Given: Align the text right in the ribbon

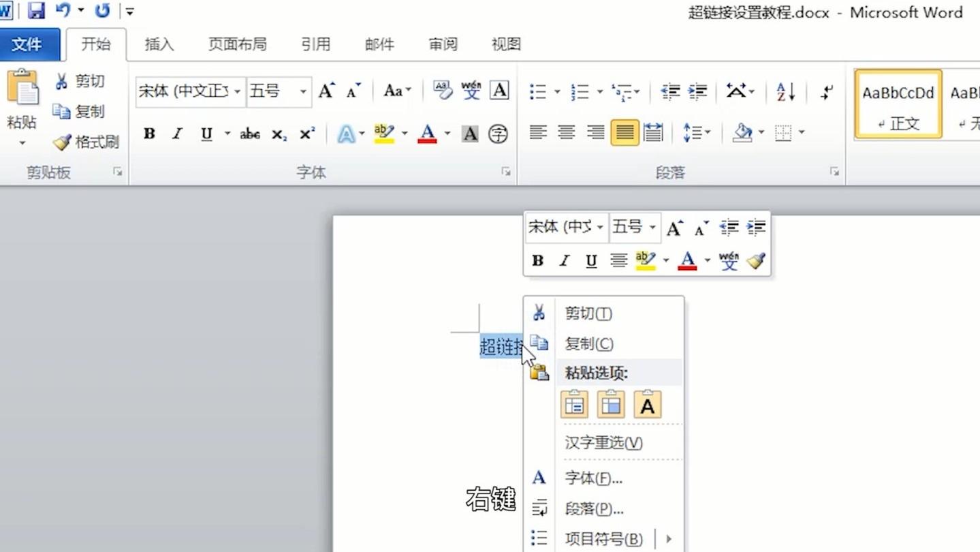Looking at the screenshot, I should point(595,133).
